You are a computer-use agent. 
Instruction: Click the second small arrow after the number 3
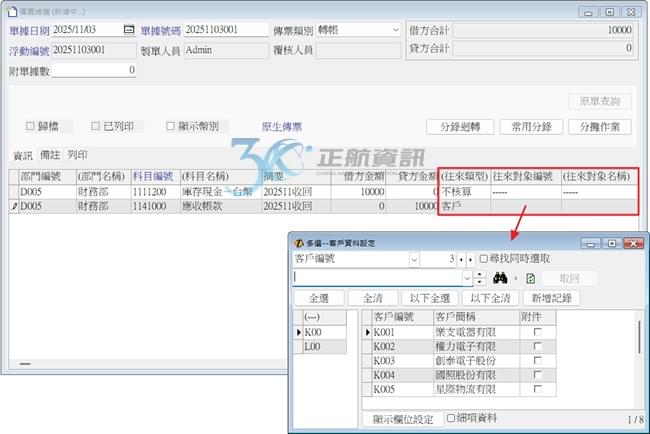[470, 260]
